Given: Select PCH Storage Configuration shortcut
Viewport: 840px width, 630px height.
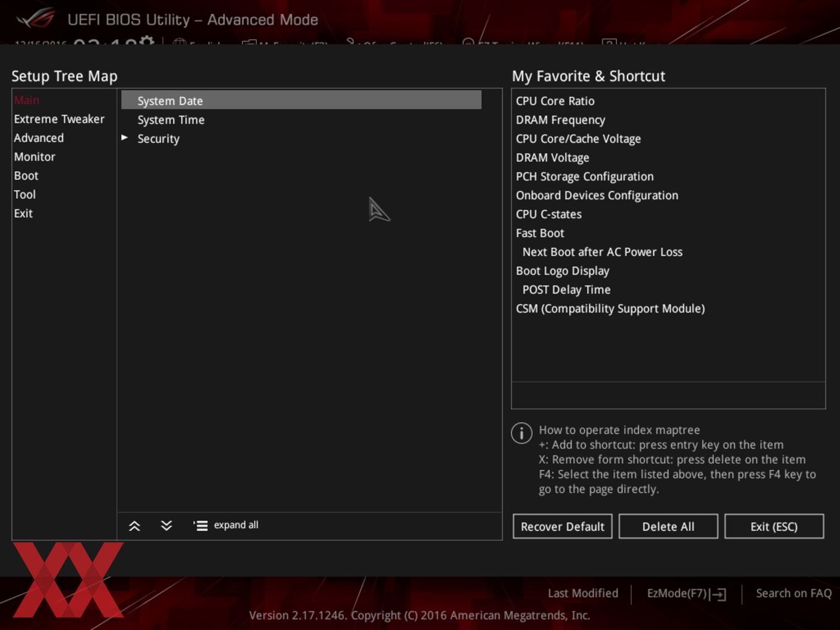Looking at the screenshot, I should pyautogui.click(x=585, y=177).
